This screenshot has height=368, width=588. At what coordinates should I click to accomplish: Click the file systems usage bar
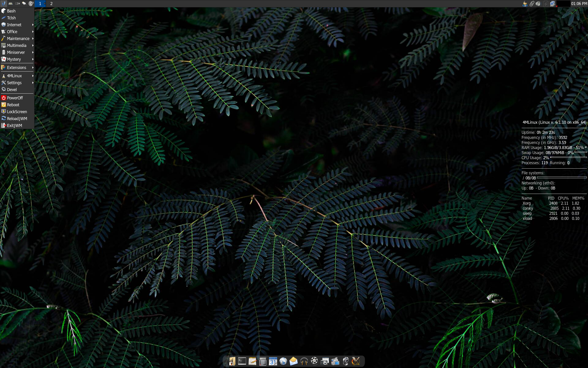coord(562,177)
